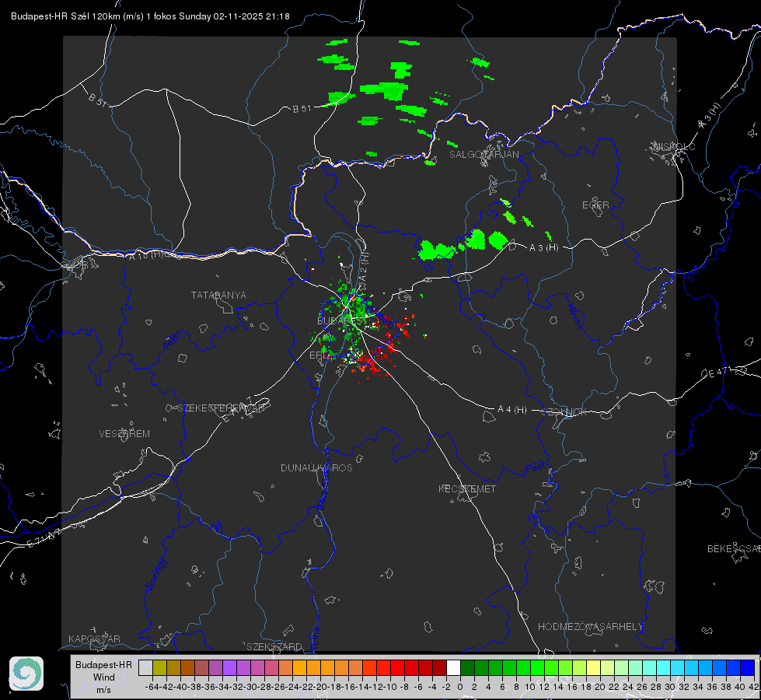
Task: Pick the dark green swatch between 0 and 2
Action: [467, 667]
